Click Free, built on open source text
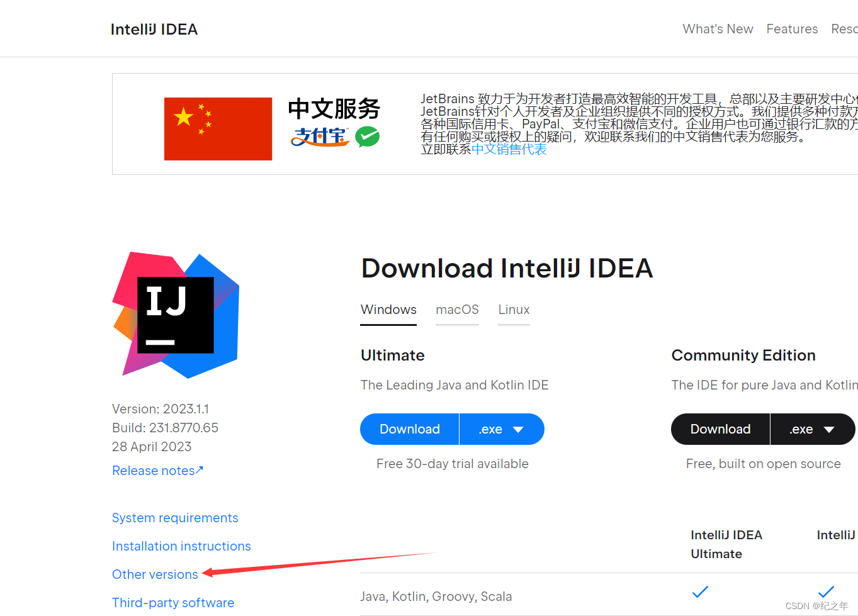Screen dimensions: 858x616 [764, 464]
